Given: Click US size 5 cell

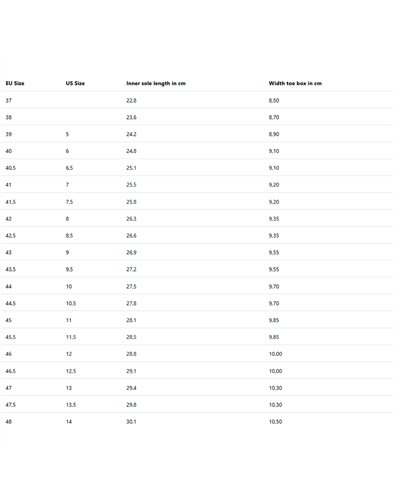Looking at the screenshot, I should tap(67, 134).
